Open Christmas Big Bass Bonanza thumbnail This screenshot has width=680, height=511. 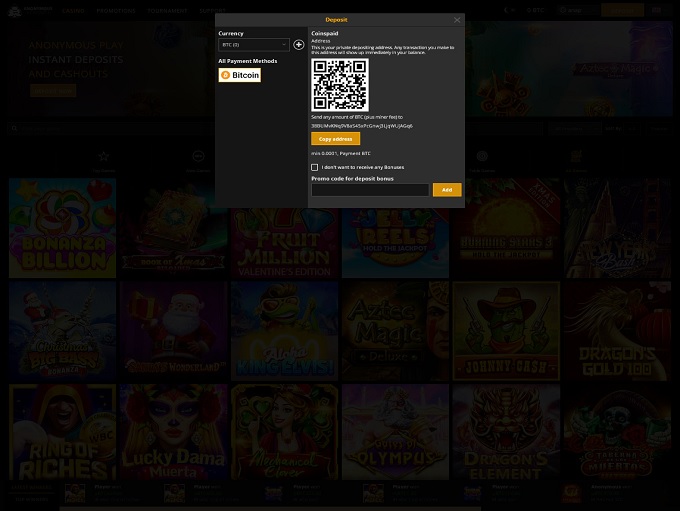pos(62,331)
